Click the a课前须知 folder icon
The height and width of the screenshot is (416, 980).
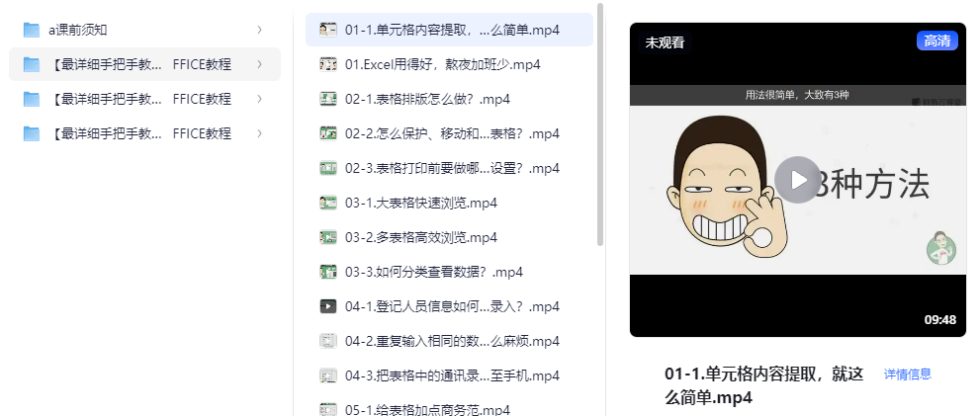(32, 30)
